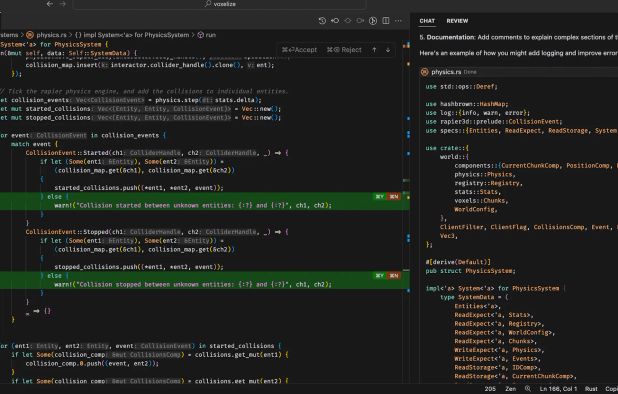The height and width of the screenshot is (394, 618).
Task: Toggle the run-with-compare circular icon
Action: pos(373,20)
